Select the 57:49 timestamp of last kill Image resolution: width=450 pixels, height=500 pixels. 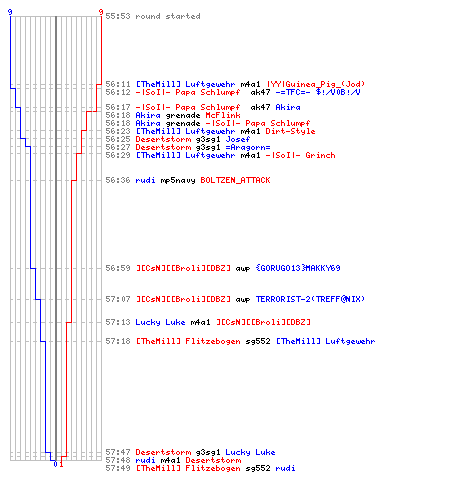[118, 468]
